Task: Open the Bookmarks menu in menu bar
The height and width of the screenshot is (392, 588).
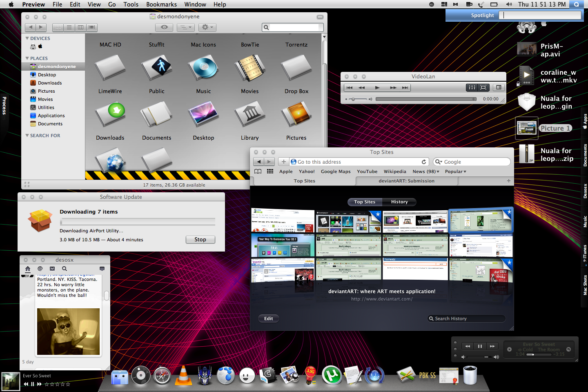Action: [x=162, y=4]
